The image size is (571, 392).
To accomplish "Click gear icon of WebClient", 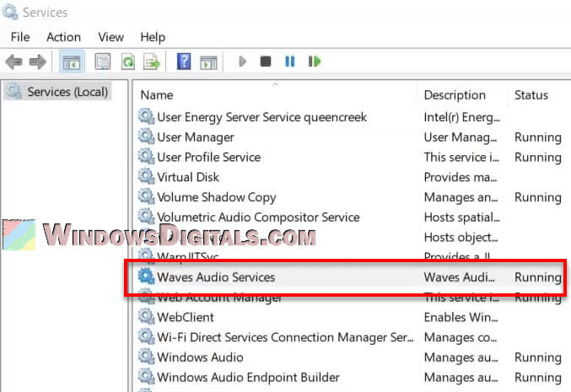I will tap(147, 317).
